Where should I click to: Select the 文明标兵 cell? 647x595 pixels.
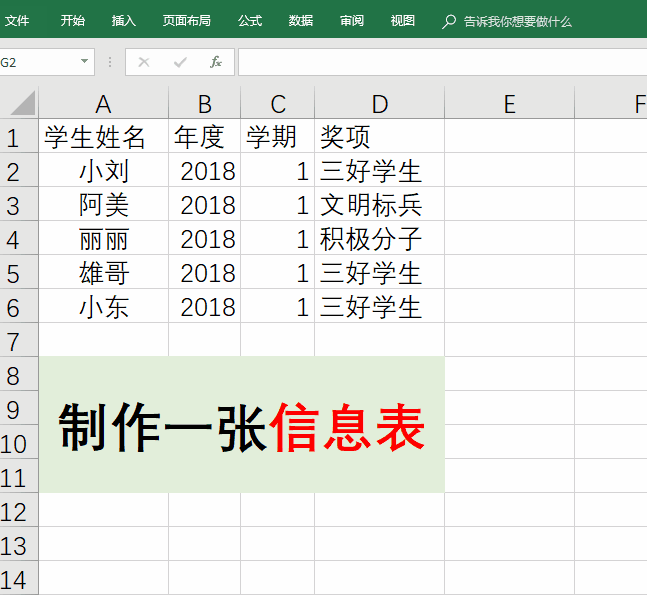point(380,204)
